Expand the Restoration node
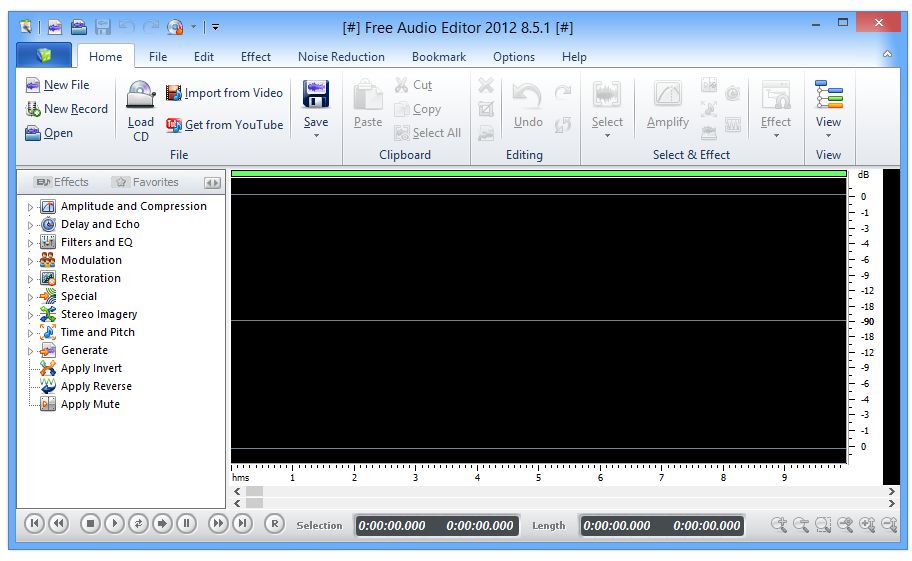Screen dimensions: 912x561 click(30, 279)
